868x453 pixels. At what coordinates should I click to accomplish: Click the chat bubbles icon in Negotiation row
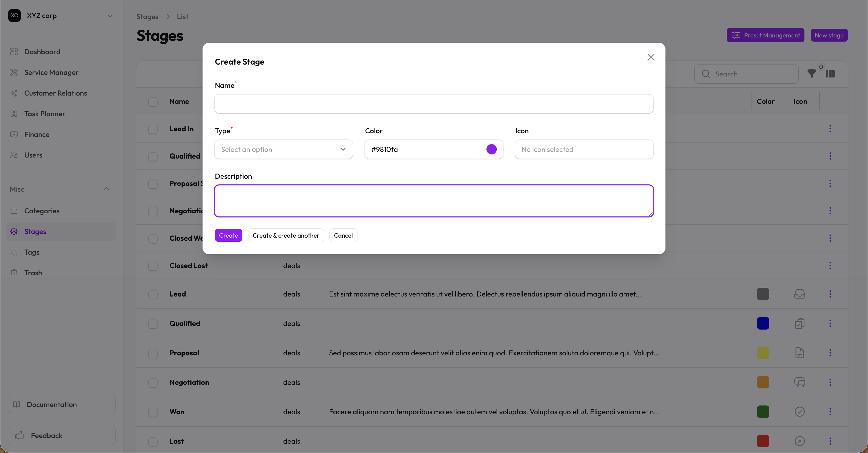tap(800, 382)
